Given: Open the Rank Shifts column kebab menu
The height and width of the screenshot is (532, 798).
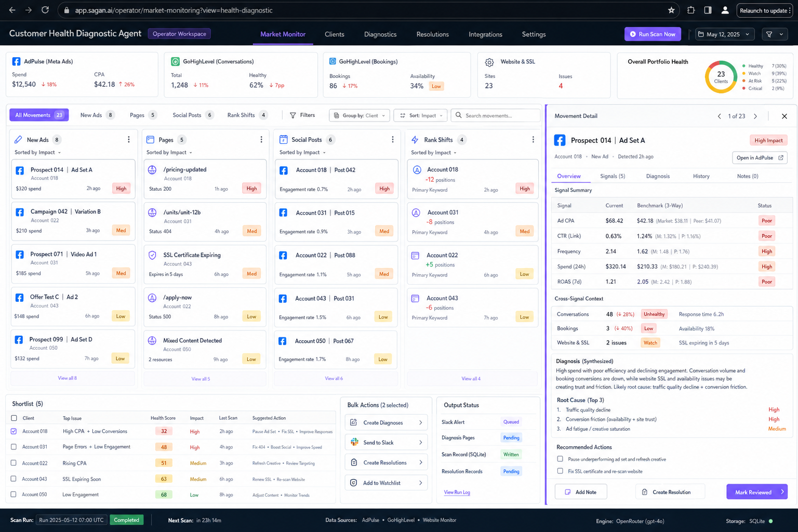Looking at the screenshot, I should [x=533, y=139].
